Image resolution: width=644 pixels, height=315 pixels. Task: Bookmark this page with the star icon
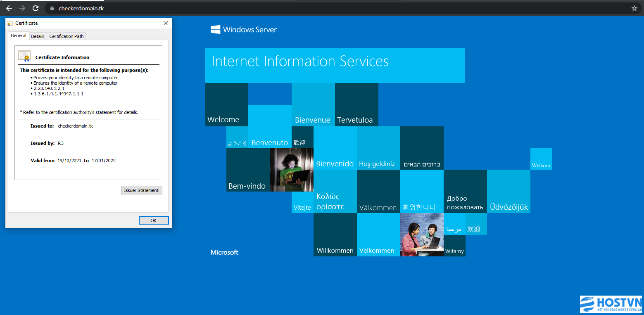click(x=634, y=8)
